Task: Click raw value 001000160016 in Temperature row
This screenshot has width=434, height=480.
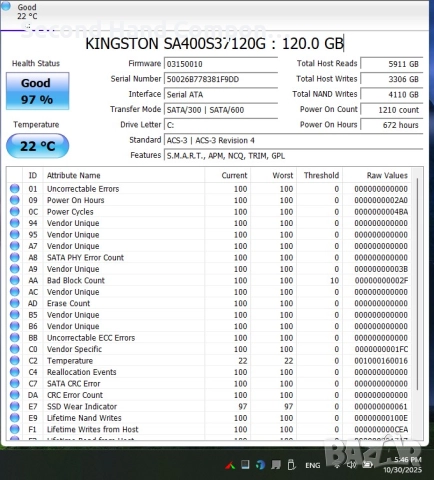Action: click(x=381, y=361)
